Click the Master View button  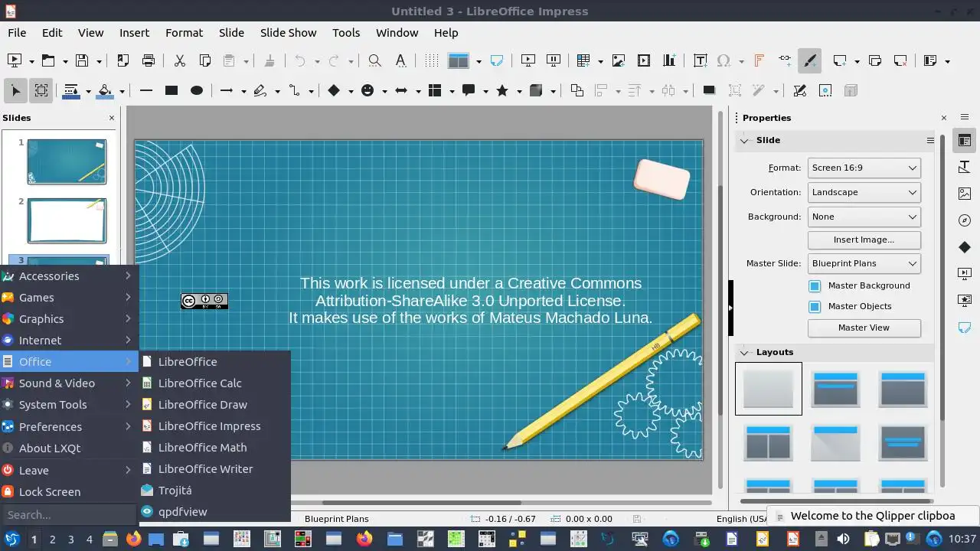pos(864,328)
